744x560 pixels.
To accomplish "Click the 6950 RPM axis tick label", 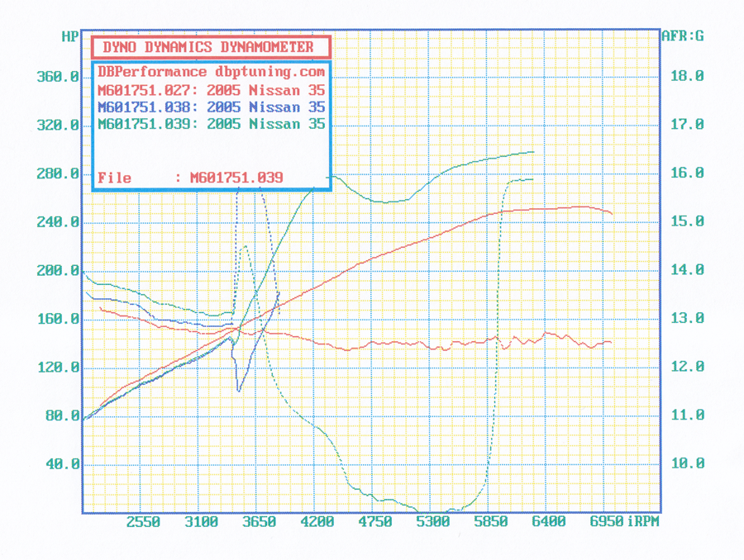I will pos(607,522).
